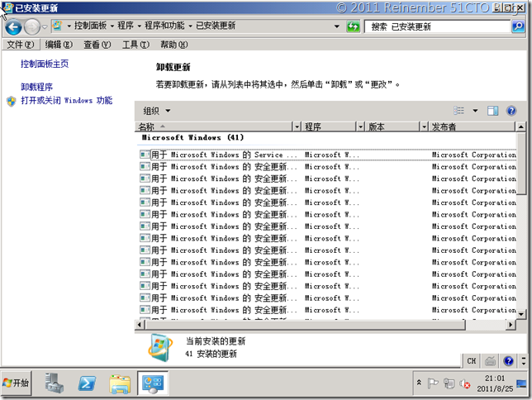Open the 工具(T) menu
This screenshot has width=532, height=400.
(135, 45)
